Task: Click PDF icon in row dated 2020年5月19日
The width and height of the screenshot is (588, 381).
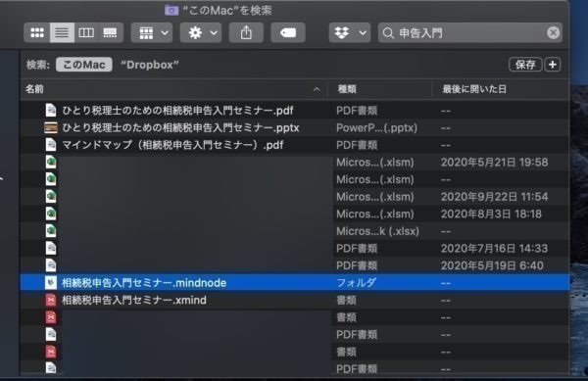Action: click(x=51, y=265)
